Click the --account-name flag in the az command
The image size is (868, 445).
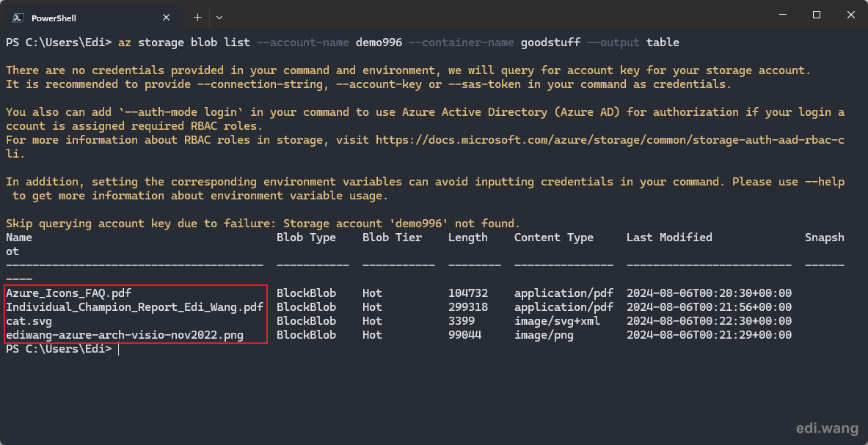tap(303, 43)
